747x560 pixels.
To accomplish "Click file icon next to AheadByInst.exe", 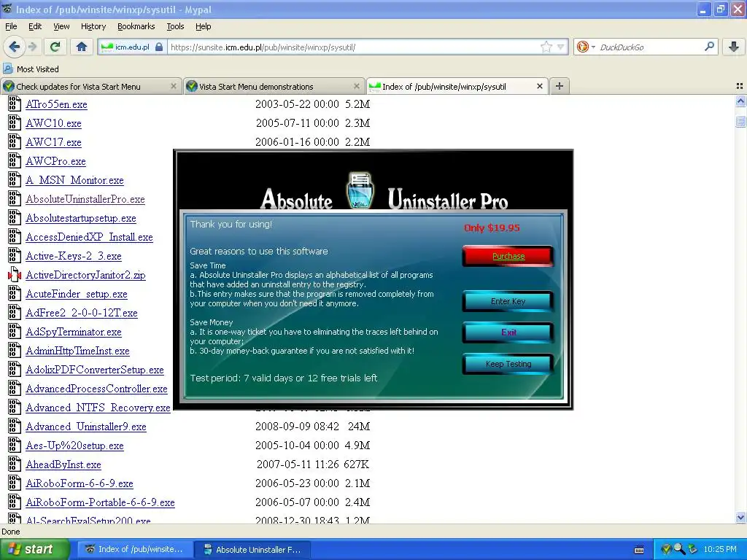I will click(15, 464).
